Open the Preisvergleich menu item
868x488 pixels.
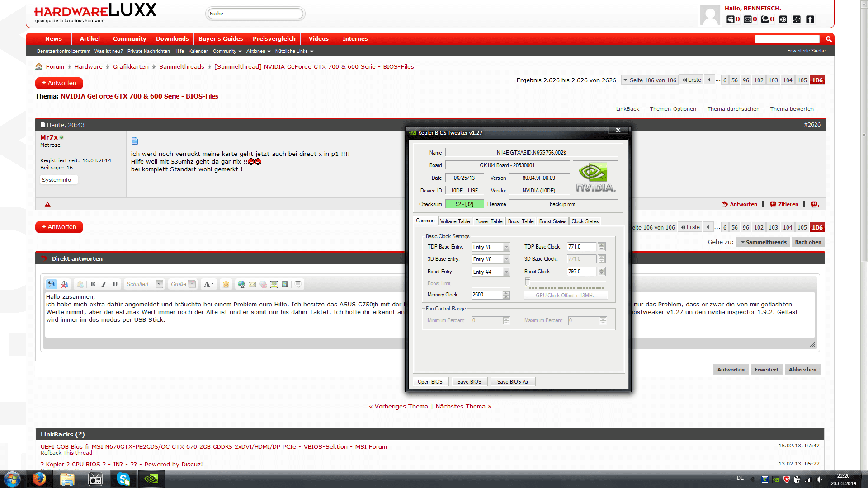pos(274,39)
